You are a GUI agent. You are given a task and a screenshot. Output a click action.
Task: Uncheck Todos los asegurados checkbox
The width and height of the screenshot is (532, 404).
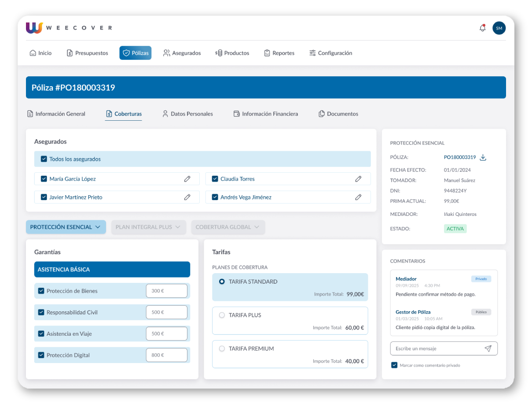(44, 159)
